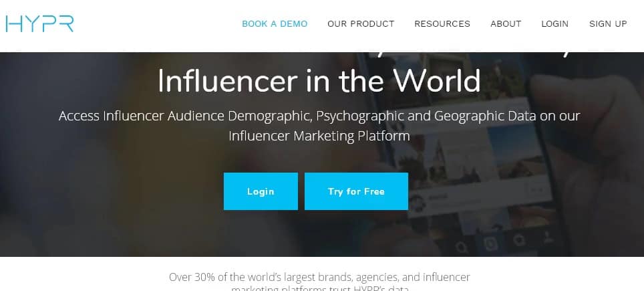Tap the camera icon on pictured phone
Image resolution: width=644 pixels, height=291 pixels.
(490, 244)
